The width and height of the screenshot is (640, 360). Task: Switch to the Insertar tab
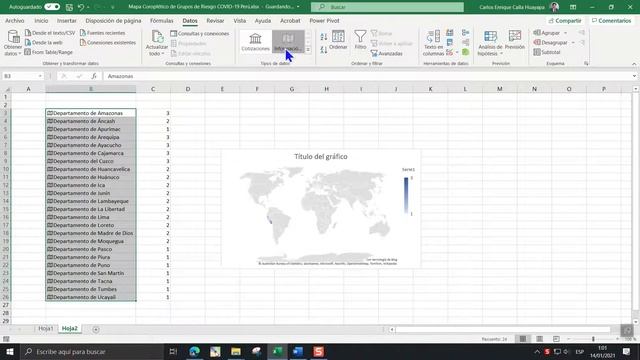tap(67, 20)
